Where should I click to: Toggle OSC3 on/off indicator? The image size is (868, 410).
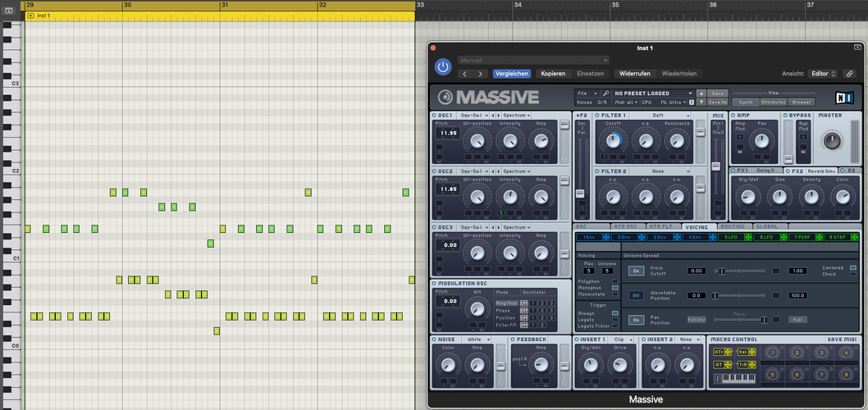434,227
